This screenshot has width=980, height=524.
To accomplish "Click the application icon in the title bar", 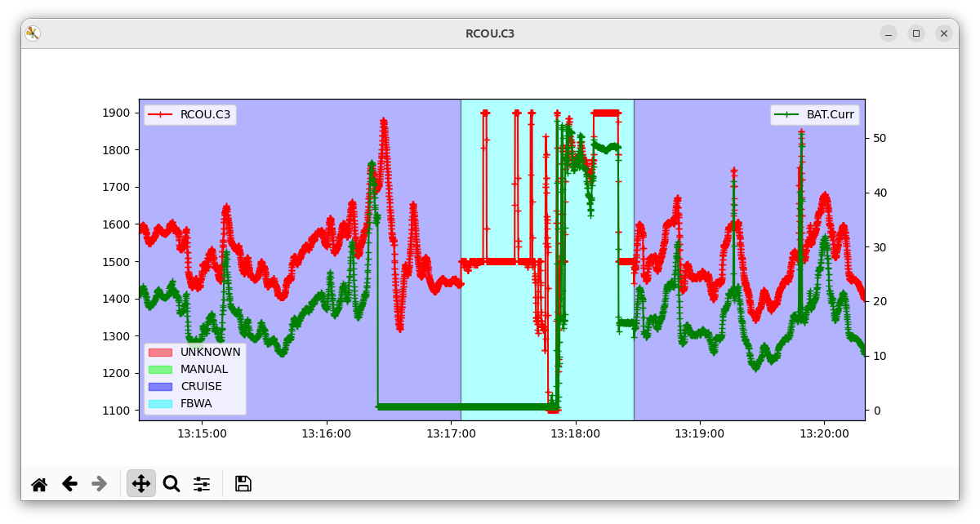I will click(33, 33).
